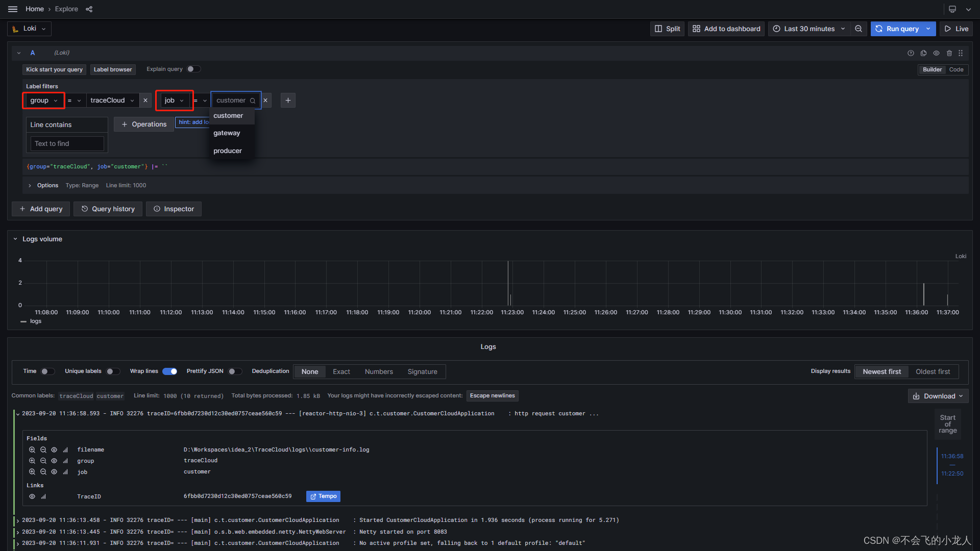
Task: Select gateway from the job suggestions list
Action: coord(227,133)
